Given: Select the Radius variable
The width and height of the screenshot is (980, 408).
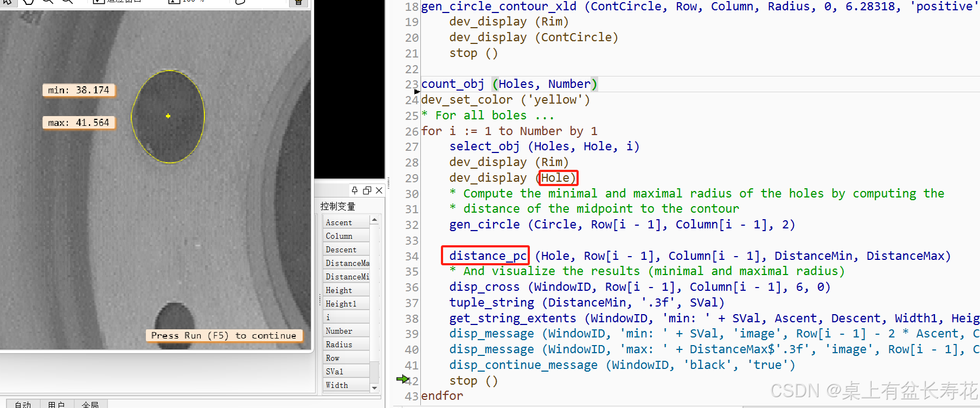Looking at the screenshot, I should tap(346, 345).
